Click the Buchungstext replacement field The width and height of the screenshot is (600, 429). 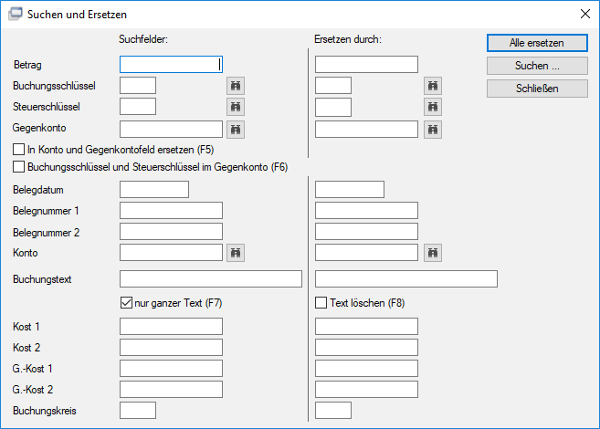click(406, 279)
